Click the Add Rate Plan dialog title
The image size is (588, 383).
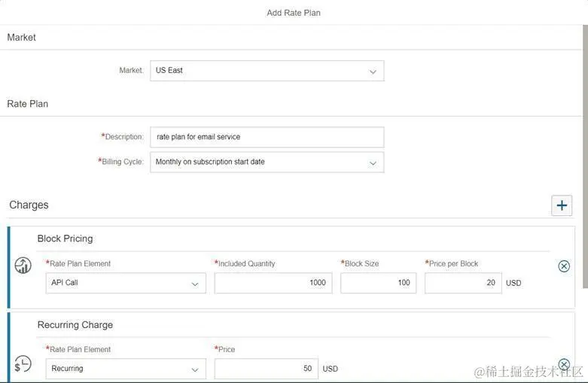294,13
